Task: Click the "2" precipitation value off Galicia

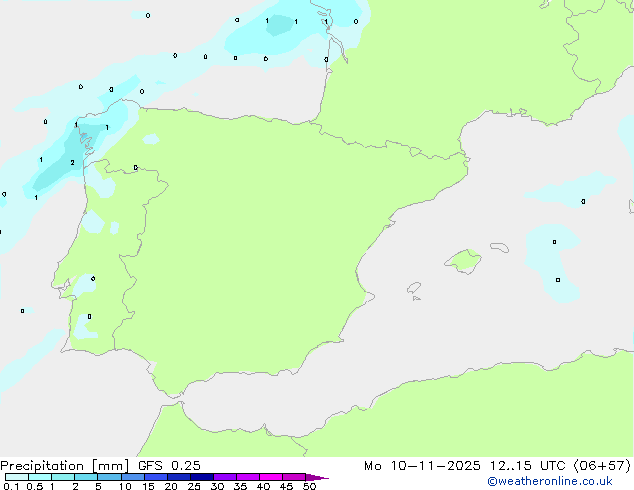Action: pos(72,163)
